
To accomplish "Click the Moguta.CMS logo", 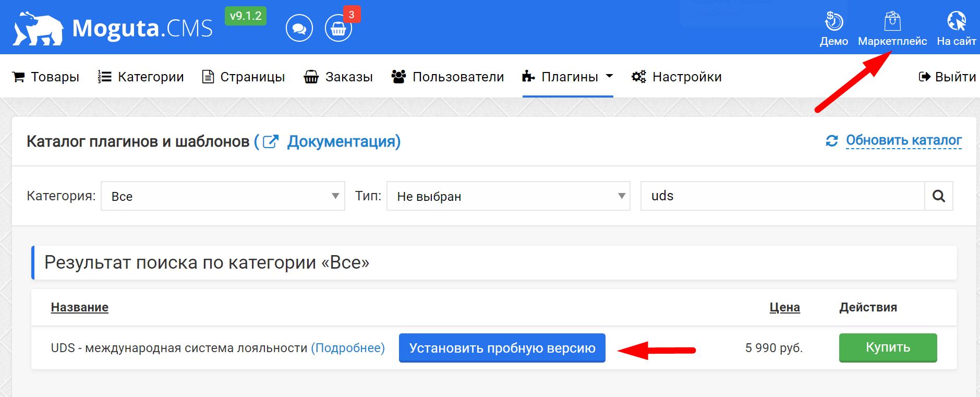I will point(113,28).
